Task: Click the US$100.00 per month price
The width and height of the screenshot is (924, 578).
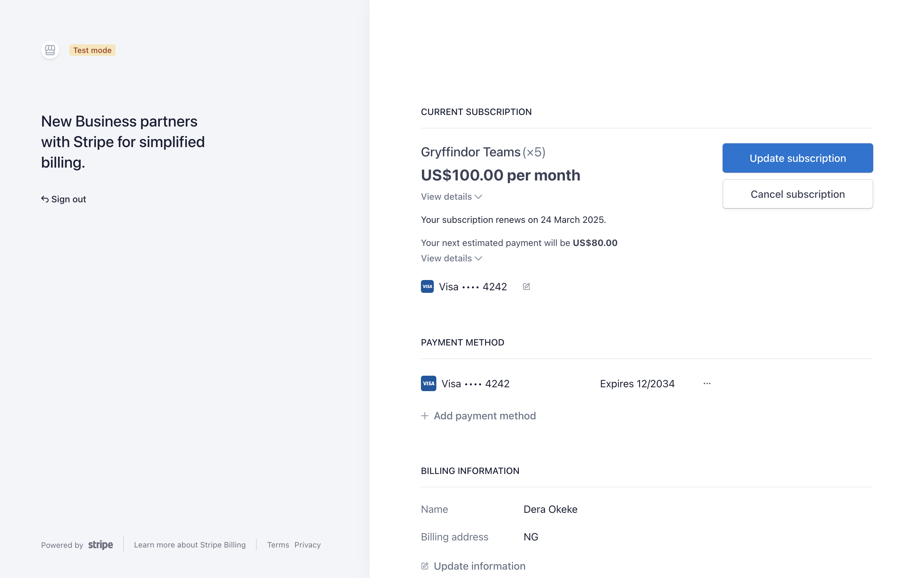Action: [500, 175]
